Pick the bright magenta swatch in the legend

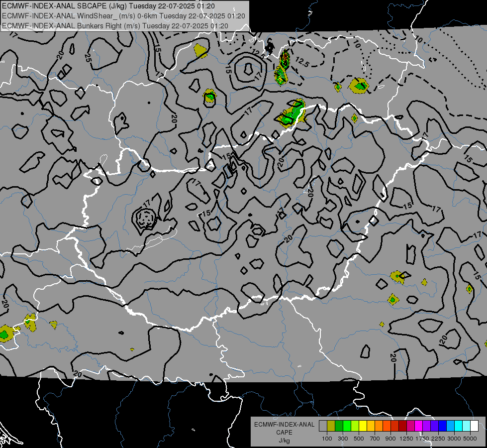click(419, 426)
